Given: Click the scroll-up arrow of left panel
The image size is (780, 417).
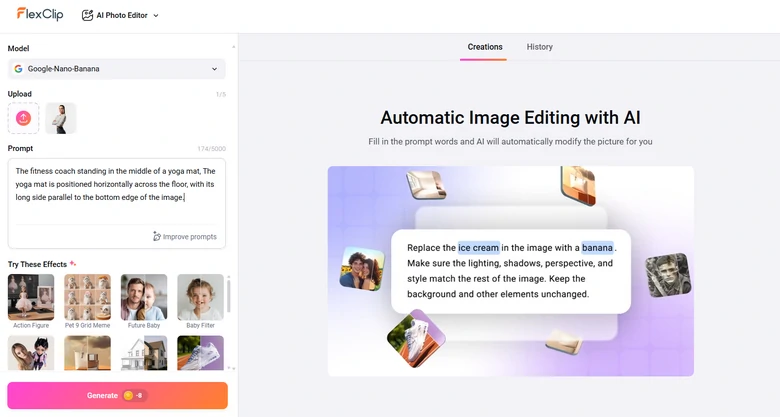Looking at the screenshot, I should [233, 47].
